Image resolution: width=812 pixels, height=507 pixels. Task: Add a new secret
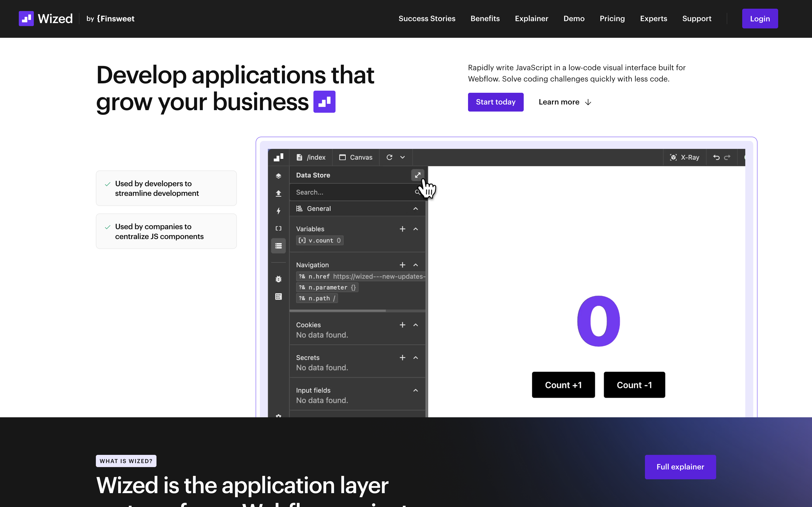(x=402, y=357)
